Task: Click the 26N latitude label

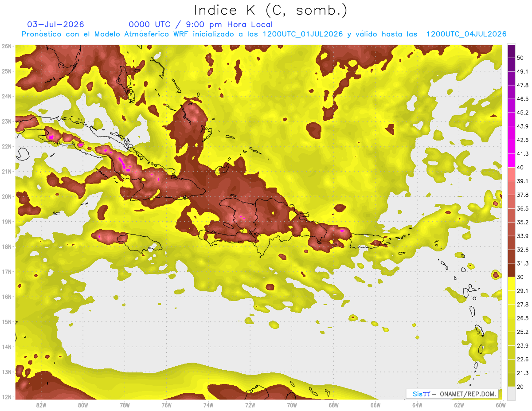Action: (x=7, y=46)
